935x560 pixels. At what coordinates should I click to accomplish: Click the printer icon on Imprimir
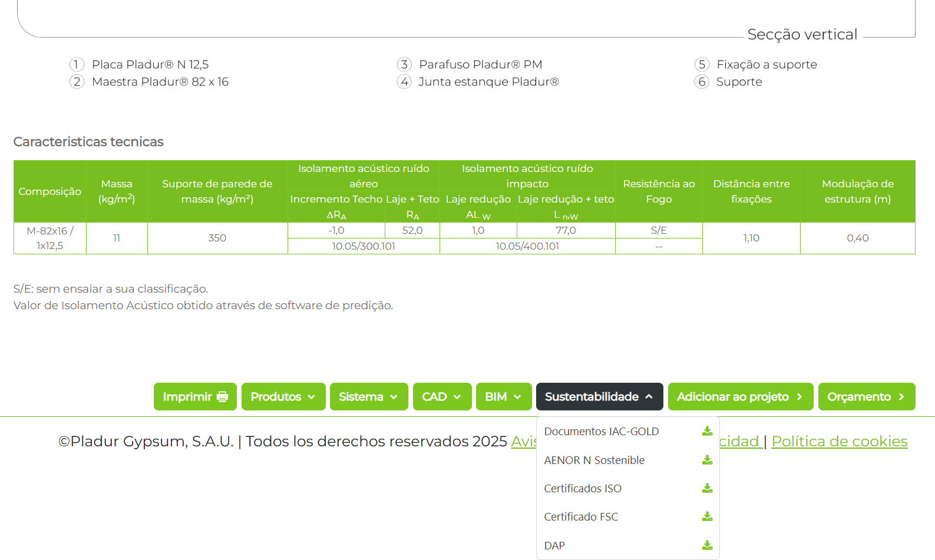pos(222,397)
